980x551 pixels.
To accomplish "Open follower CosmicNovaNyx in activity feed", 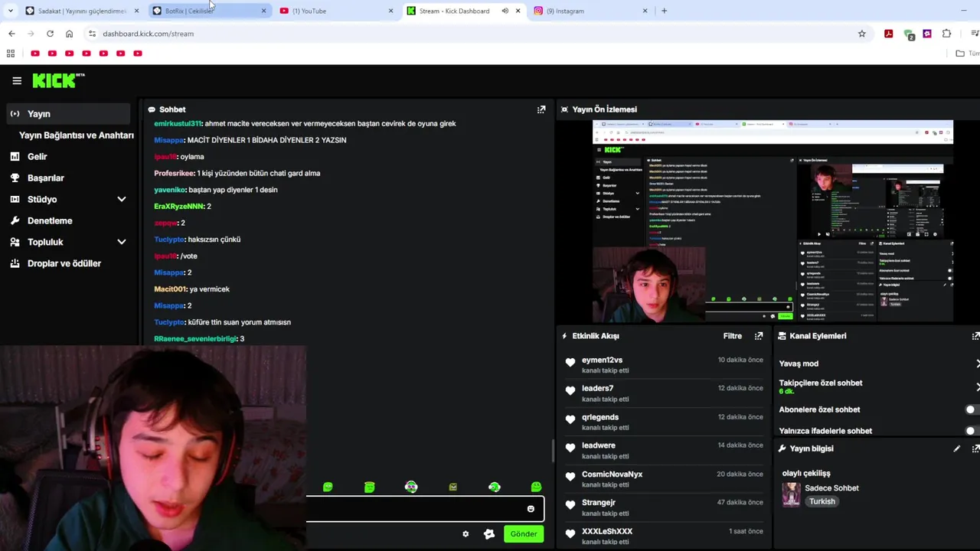I will click(612, 474).
